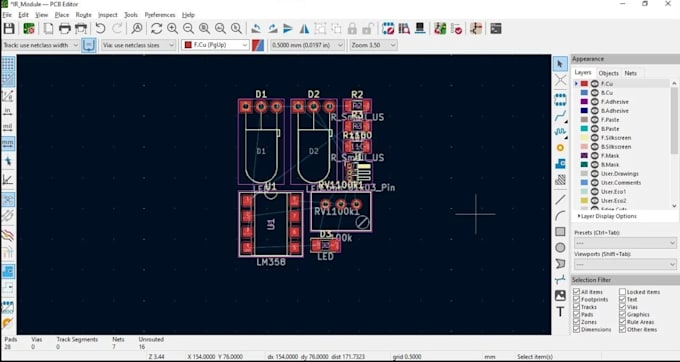Switch units to inches
The height and width of the screenshot is (362, 680).
coord(8,111)
